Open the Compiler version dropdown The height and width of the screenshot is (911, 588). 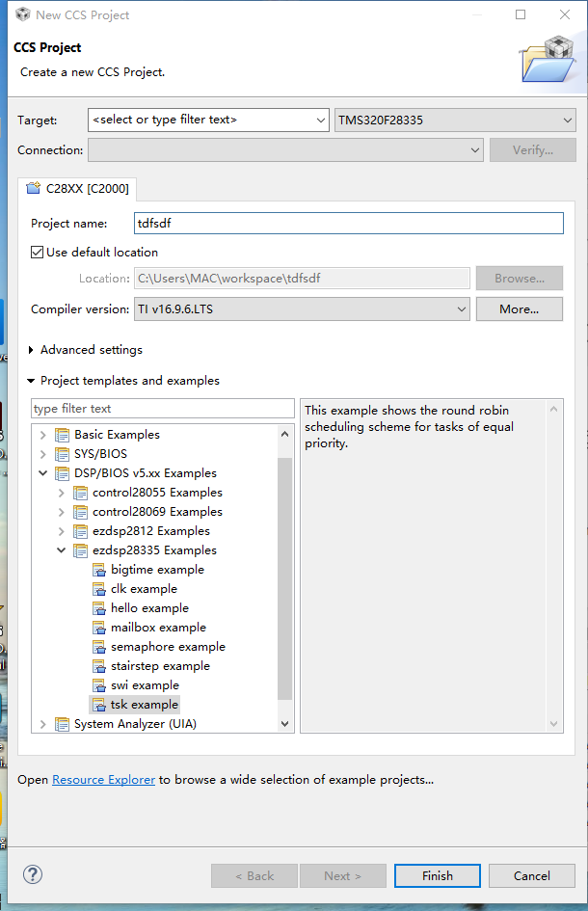pyautogui.click(x=462, y=309)
